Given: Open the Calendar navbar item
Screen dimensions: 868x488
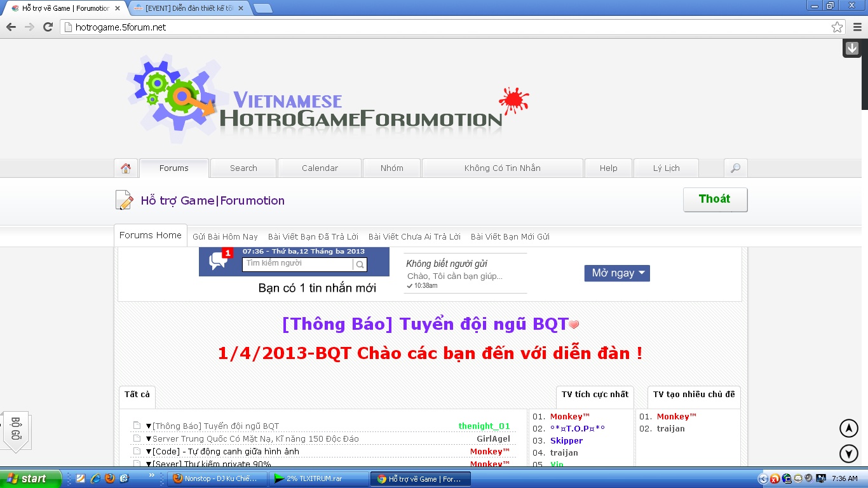Looking at the screenshot, I should click(x=320, y=168).
